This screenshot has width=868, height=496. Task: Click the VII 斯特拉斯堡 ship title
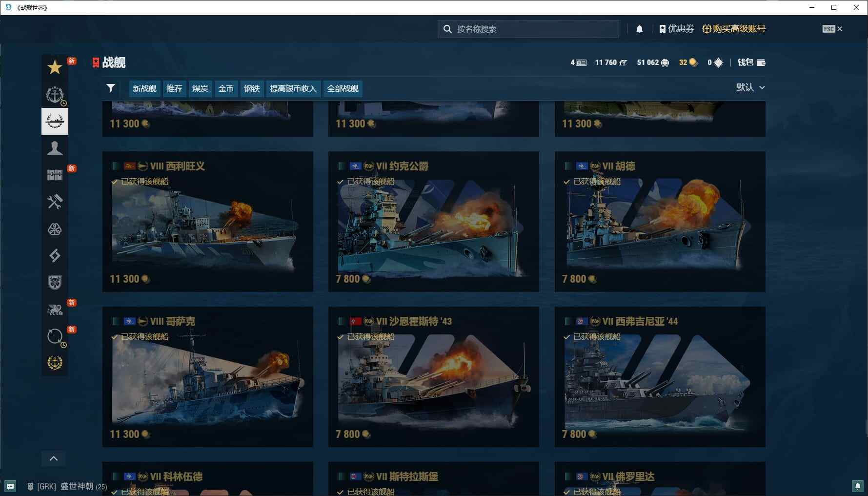click(x=407, y=476)
